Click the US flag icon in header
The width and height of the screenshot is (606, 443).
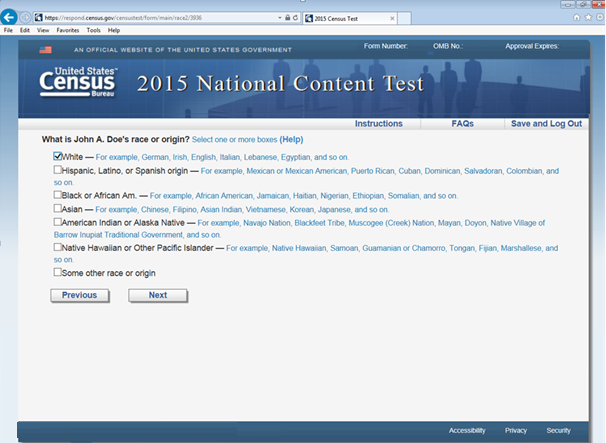[45, 50]
